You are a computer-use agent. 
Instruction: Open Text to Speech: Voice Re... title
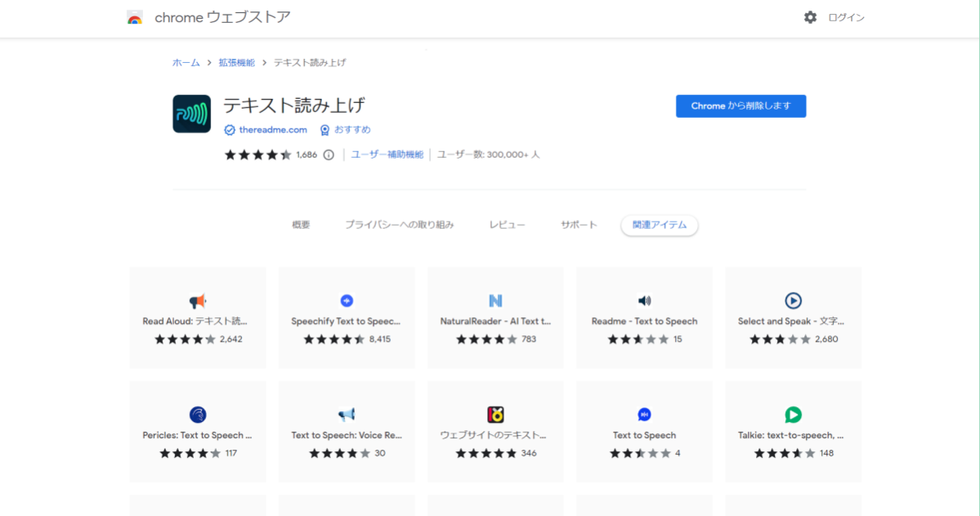[x=347, y=435]
